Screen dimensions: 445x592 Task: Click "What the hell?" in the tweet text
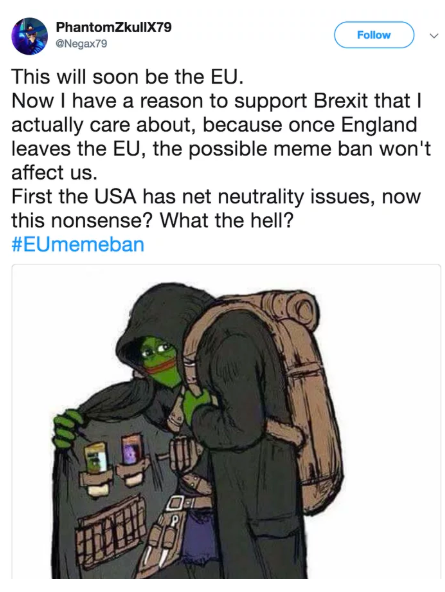[x=226, y=220]
